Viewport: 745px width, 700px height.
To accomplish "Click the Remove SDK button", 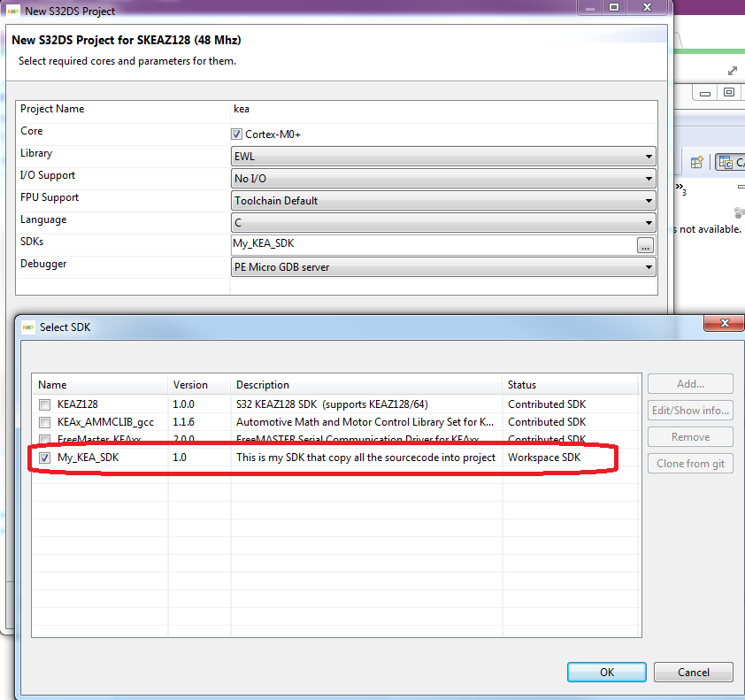I will (690, 437).
